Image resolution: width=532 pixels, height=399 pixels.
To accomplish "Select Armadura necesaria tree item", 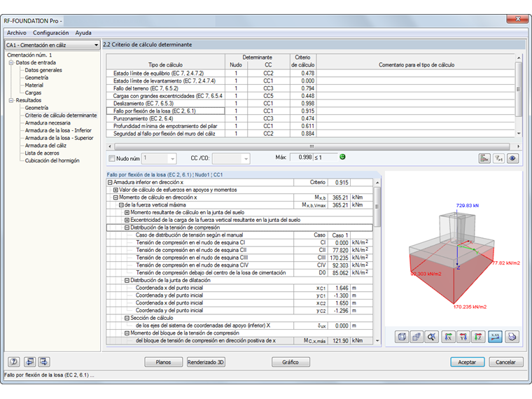I will click(48, 122).
